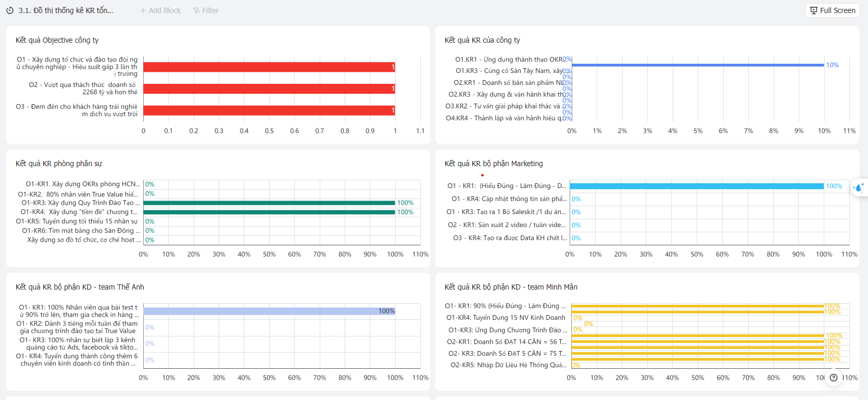
Task: Click label O1- KR3: 100% nhân sự biết lập 3 kênh
Action: pyautogui.click(x=79, y=344)
